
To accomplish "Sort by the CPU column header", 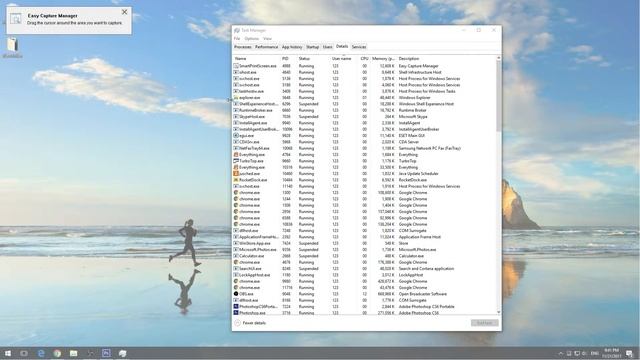I will 364,59.
